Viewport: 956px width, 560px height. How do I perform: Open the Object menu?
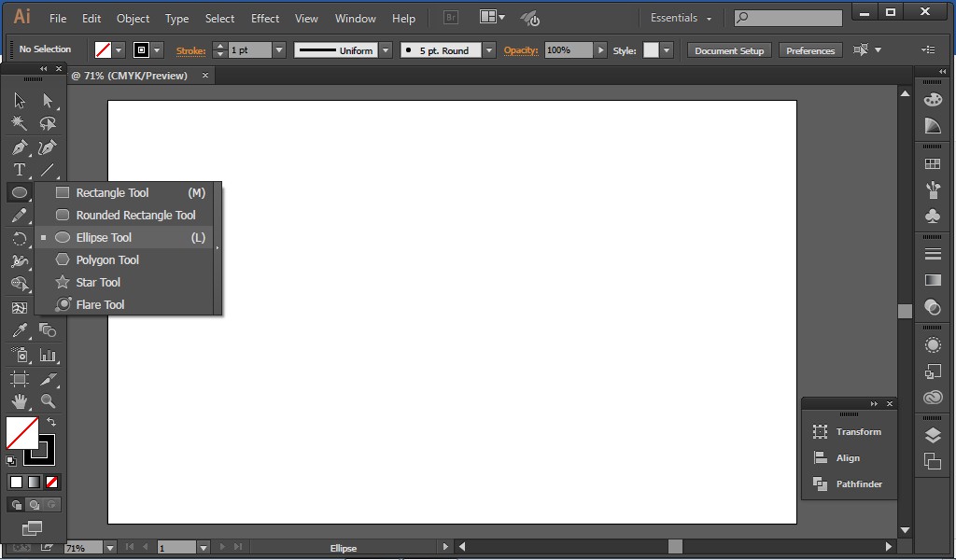[133, 18]
